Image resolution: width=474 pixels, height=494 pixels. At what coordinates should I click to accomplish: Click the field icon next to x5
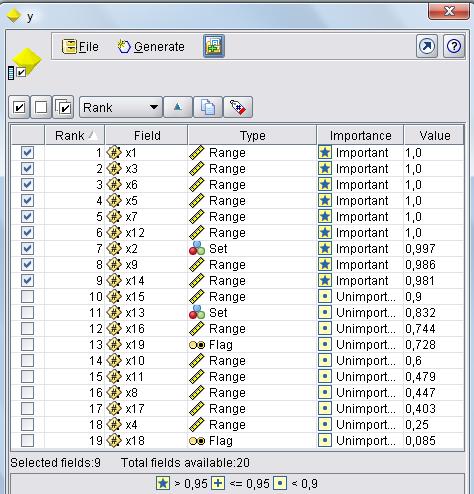114,201
